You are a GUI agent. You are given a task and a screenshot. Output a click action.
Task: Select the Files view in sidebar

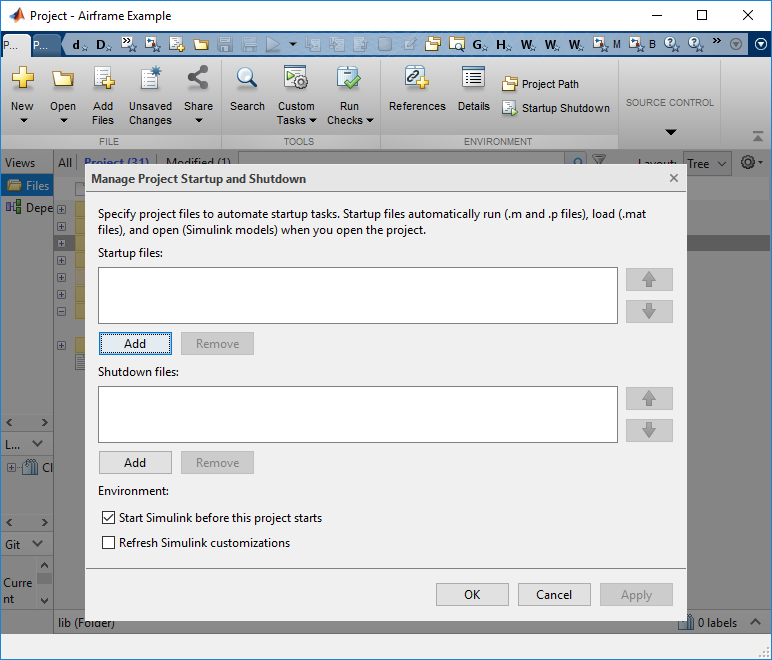click(x=28, y=185)
